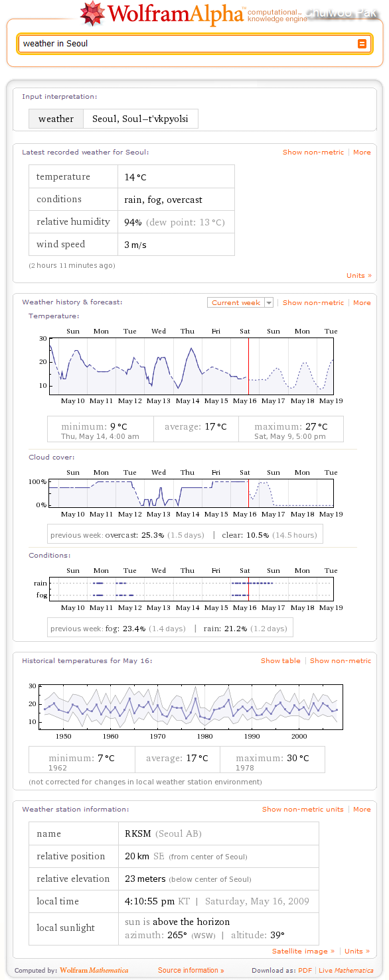389x980 pixels.
Task: Open the Current week dropdown
Action: click(240, 302)
